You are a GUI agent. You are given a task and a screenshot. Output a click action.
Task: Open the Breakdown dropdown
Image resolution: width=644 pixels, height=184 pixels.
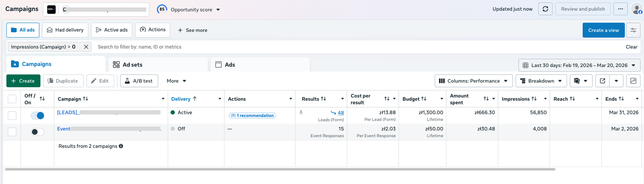(x=541, y=81)
